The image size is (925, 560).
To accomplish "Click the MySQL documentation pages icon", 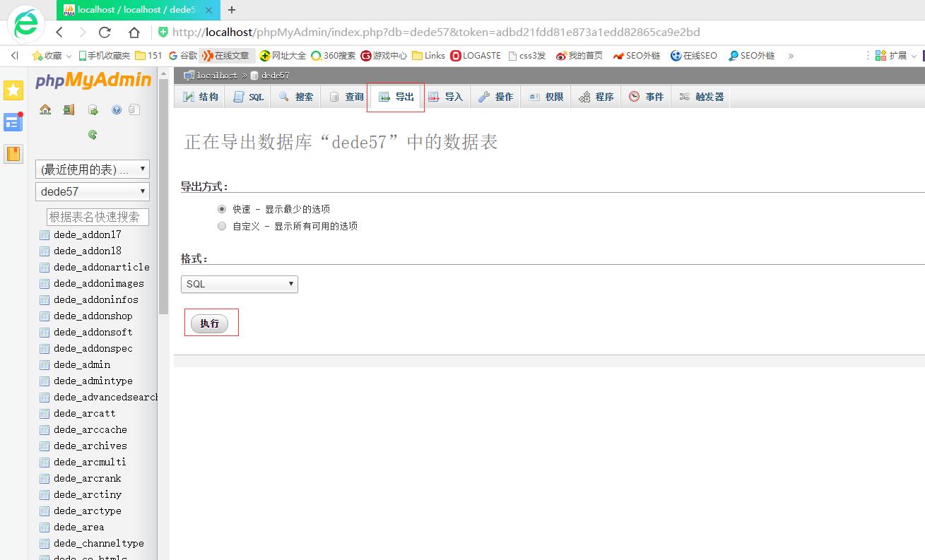I will 134,109.
